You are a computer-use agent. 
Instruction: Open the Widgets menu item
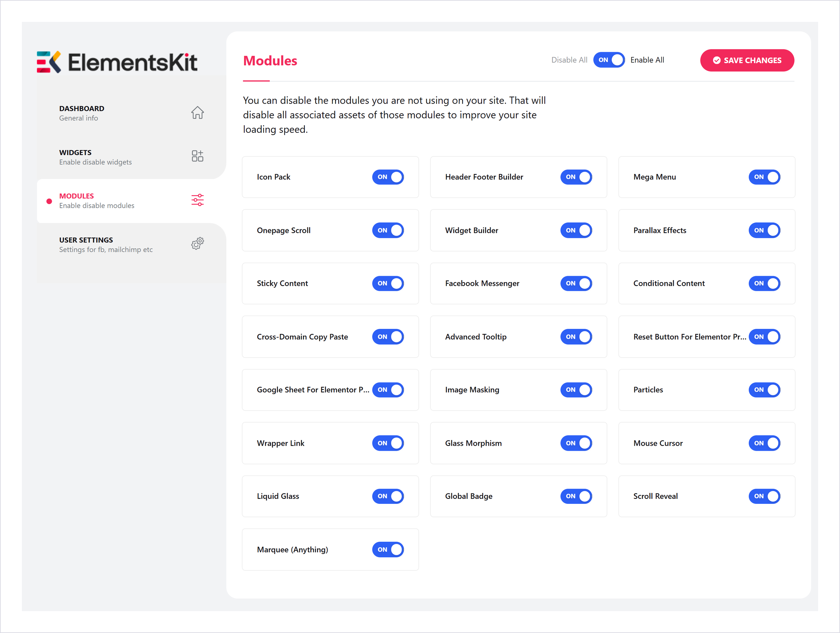coord(131,157)
